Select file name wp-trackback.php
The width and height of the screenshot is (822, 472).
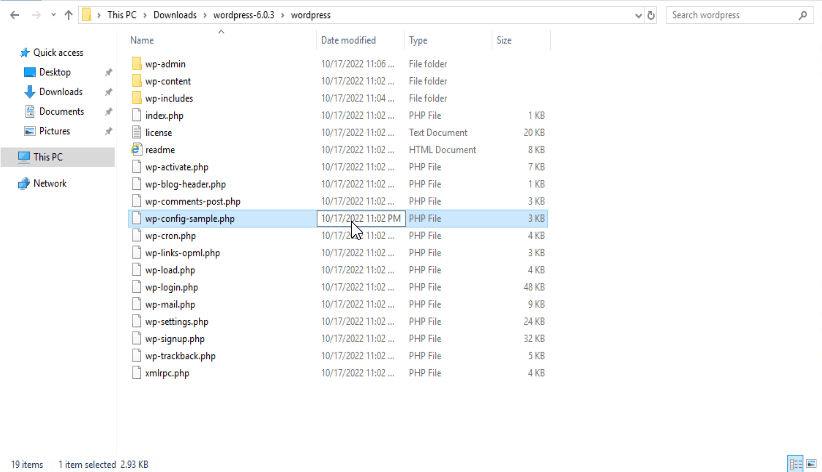point(180,356)
